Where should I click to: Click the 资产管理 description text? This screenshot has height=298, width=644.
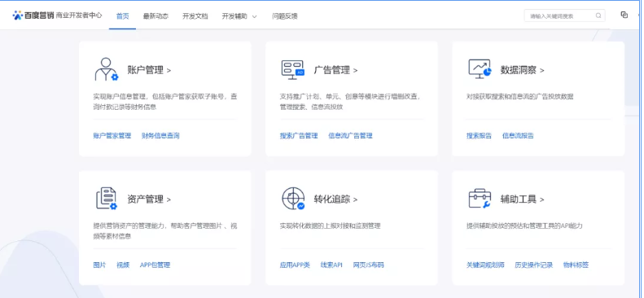165,231
